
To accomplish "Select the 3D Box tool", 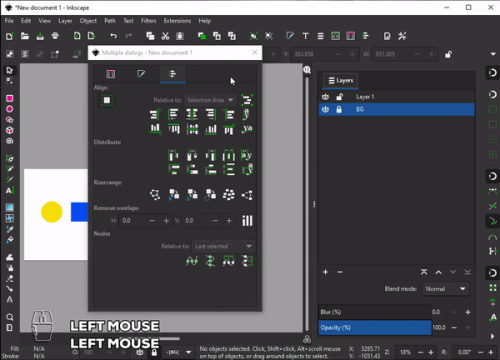I will (x=10, y=130).
